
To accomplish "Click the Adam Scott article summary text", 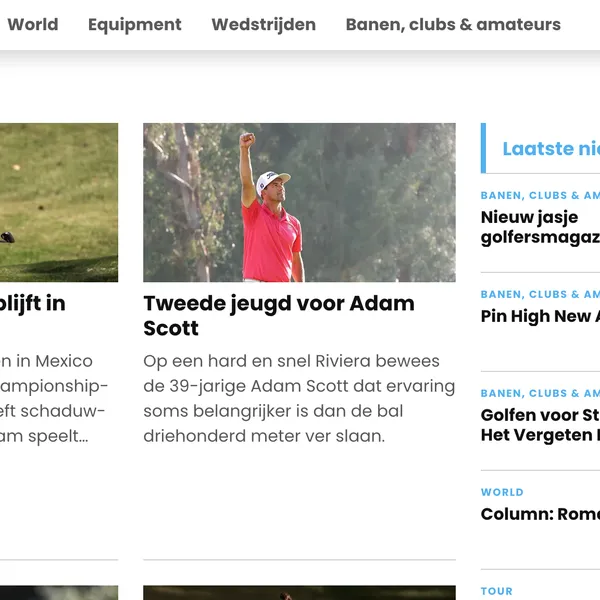I will (299, 398).
